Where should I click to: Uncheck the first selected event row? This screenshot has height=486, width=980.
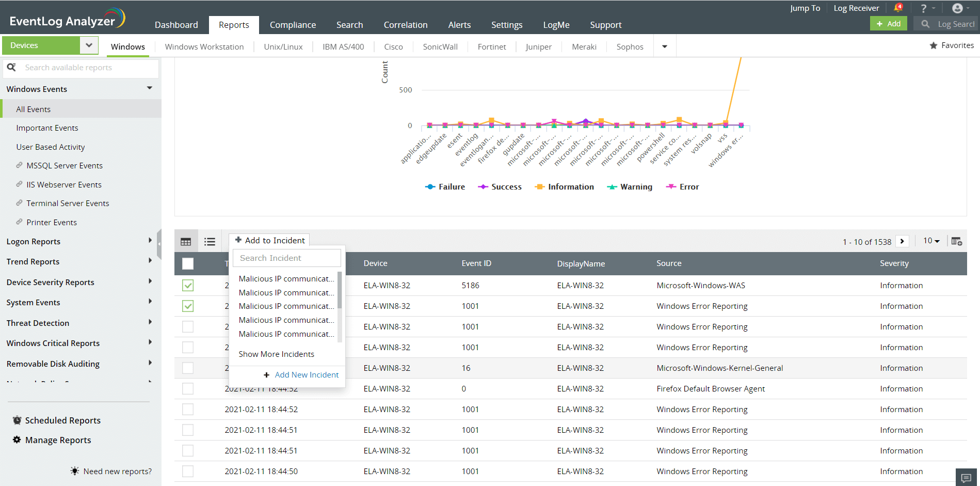pos(187,285)
